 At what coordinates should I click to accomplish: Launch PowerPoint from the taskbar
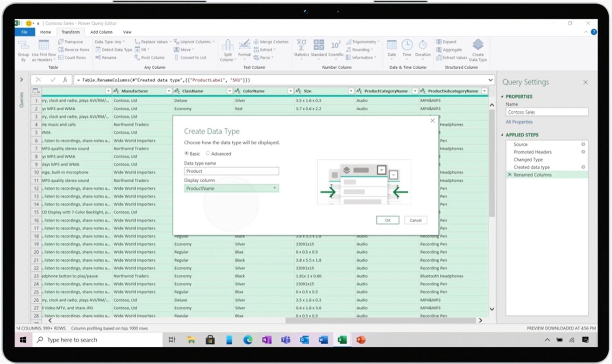click(360, 340)
